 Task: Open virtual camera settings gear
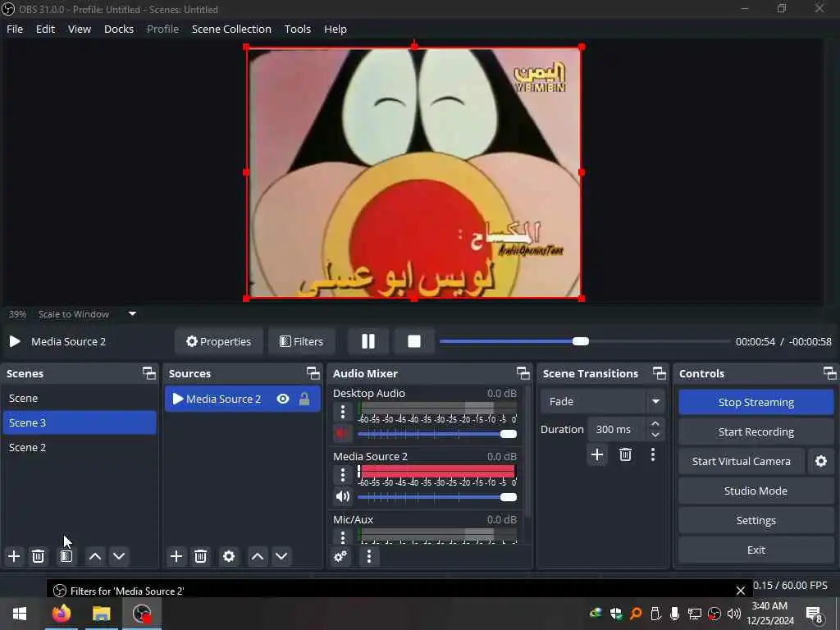coord(820,461)
